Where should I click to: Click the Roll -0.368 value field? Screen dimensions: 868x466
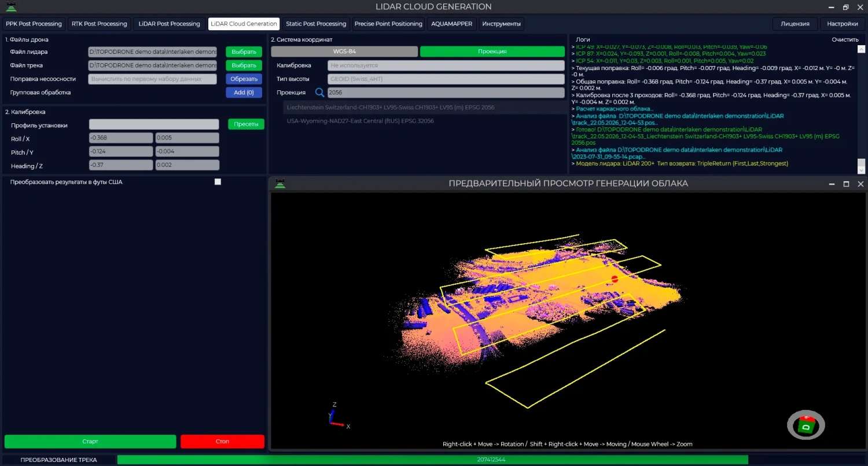tap(121, 138)
